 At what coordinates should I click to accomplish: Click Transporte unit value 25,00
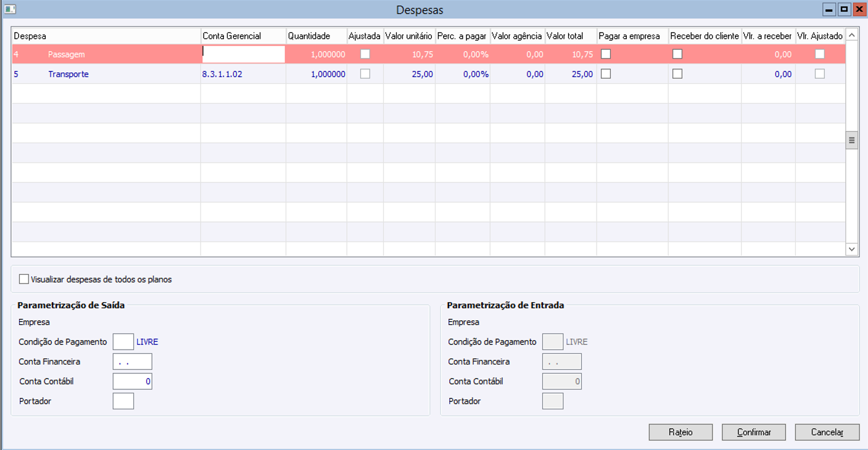[423, 74]
